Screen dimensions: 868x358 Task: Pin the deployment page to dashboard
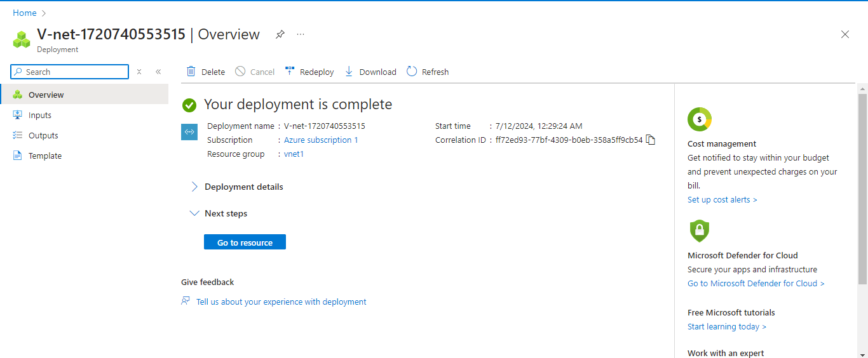click(280, 34)
